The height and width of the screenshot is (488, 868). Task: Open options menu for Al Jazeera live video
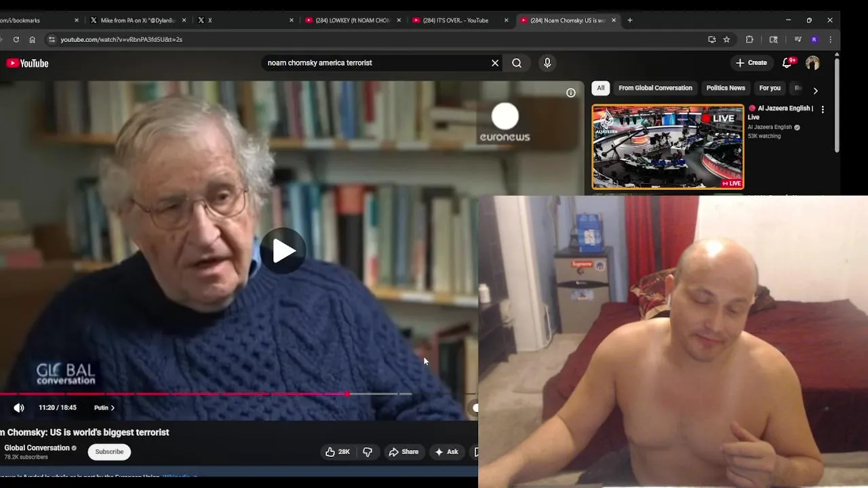coord(823,109)
